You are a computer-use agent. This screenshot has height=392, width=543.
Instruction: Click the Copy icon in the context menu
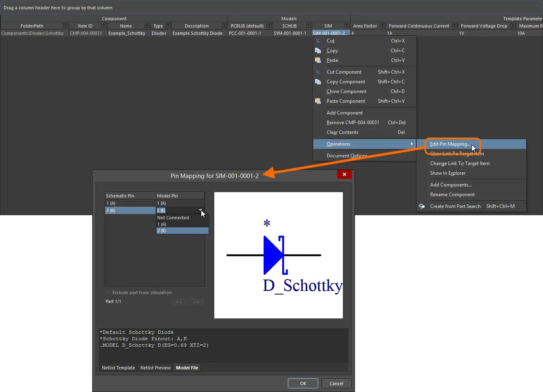(318, 50)
